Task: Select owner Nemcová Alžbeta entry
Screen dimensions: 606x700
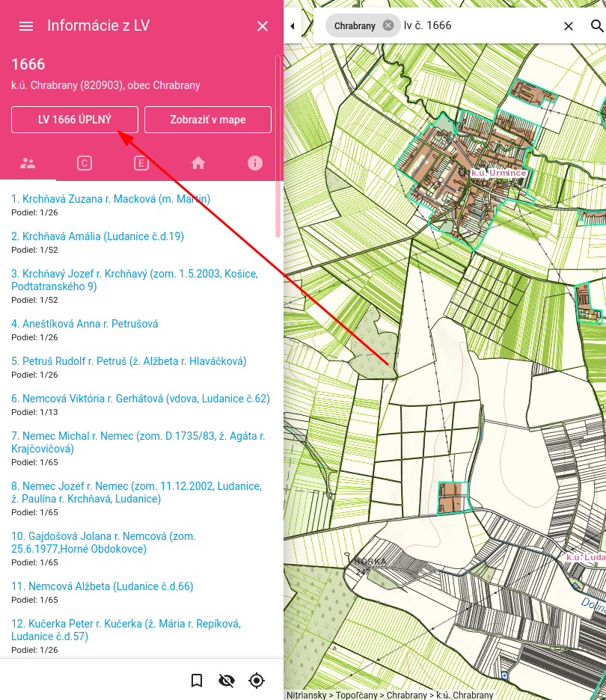Action: point(102,586)
